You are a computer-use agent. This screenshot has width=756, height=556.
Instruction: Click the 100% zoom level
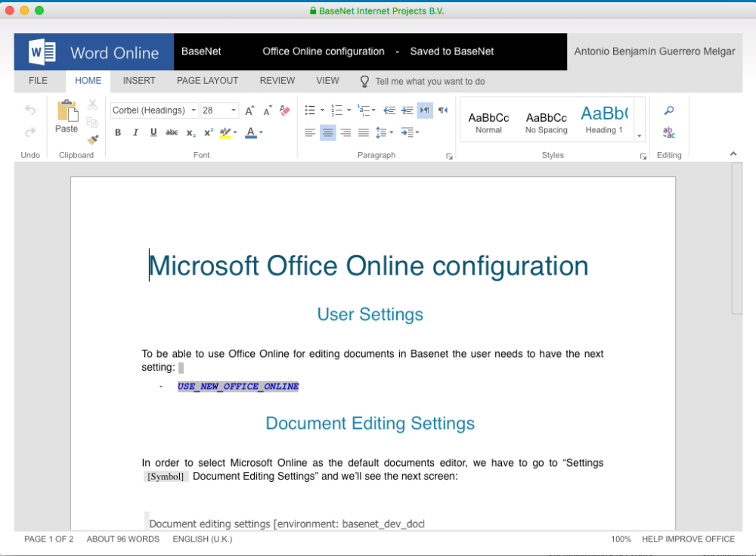click(x=621, y=539)
